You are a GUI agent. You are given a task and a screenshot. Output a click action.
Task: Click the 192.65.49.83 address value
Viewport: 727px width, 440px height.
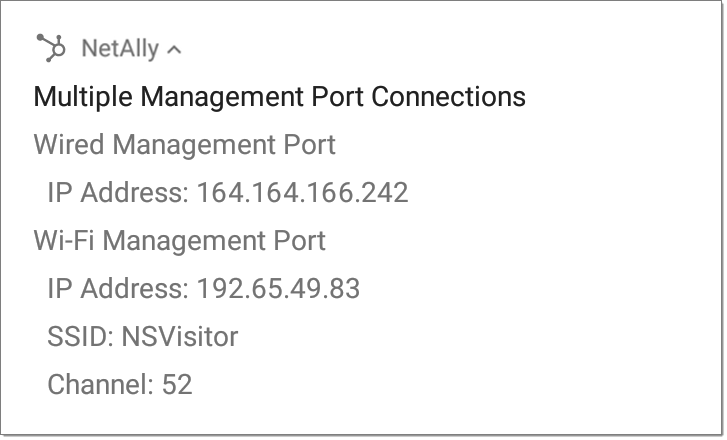pyautogui.click(x=278, y=288)
